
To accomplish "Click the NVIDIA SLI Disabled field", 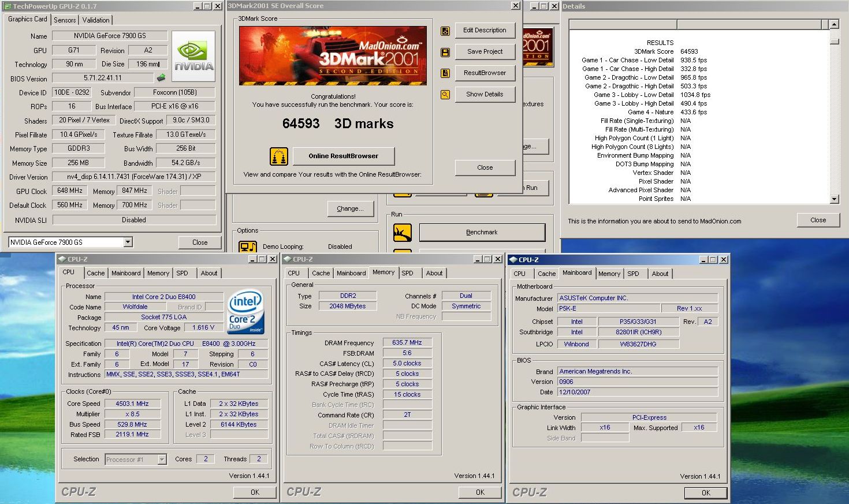I will coord(133,220).
